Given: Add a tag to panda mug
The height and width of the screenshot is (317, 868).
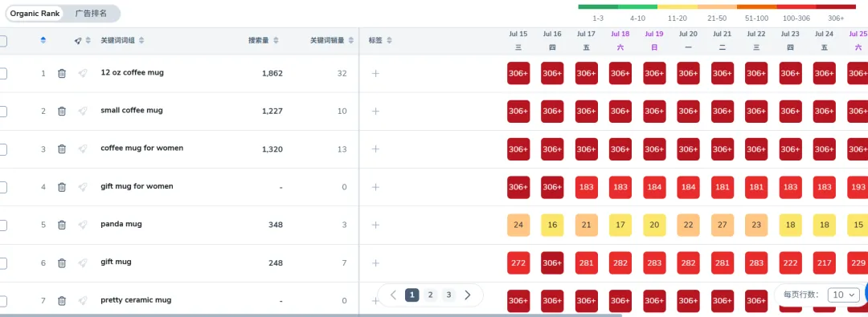Looking at the screenshot, I should tap(375, 225).
